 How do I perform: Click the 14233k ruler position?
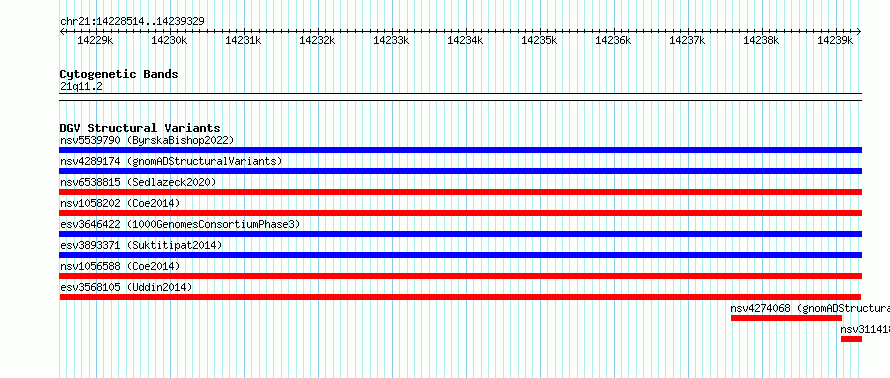pos(391,40)
